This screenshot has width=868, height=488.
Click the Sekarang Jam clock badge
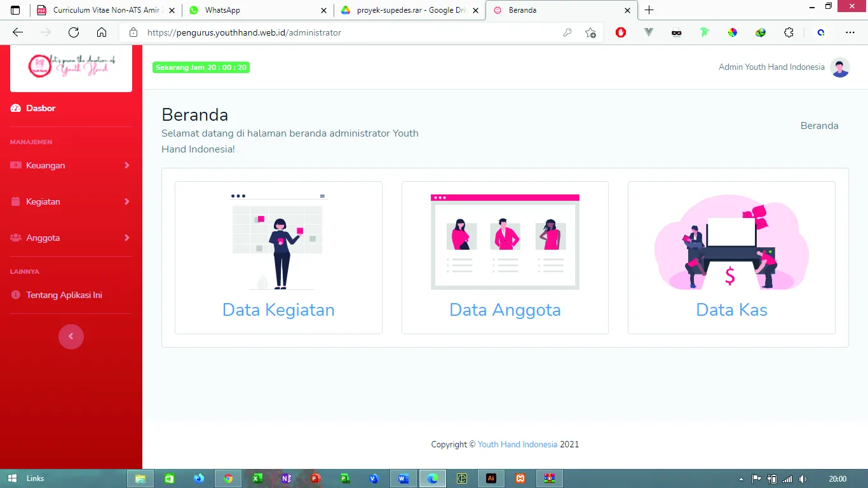[x=201, y=67]
